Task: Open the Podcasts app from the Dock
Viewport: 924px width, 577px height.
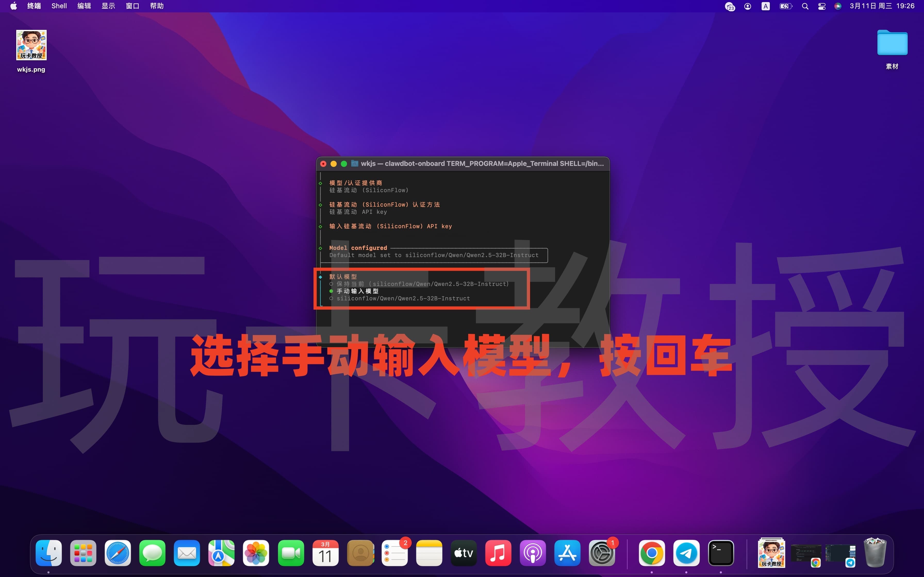Action: (x=533, y=553)
